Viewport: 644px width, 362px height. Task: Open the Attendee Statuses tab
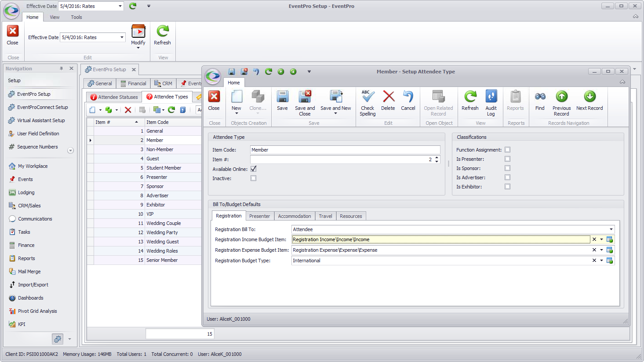tap(114, 97)
